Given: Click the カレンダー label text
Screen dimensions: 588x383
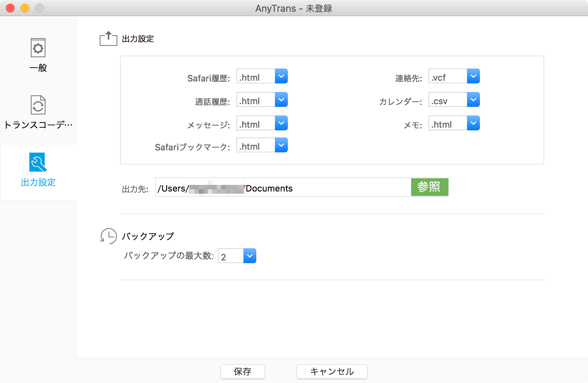Looking at the screenshot, I should pyautogui.click(x=401, y=102).
